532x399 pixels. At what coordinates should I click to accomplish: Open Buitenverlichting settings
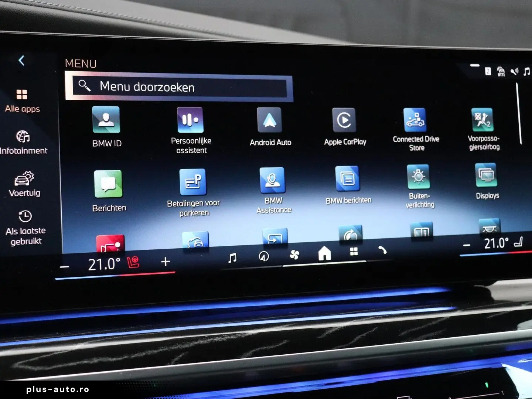418,177
